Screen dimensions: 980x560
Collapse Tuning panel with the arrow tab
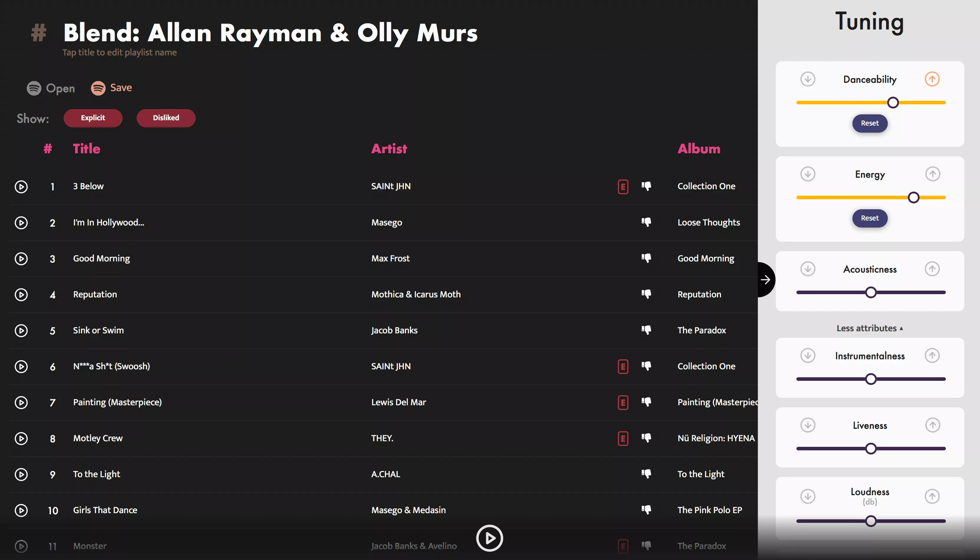pos(765,280)
